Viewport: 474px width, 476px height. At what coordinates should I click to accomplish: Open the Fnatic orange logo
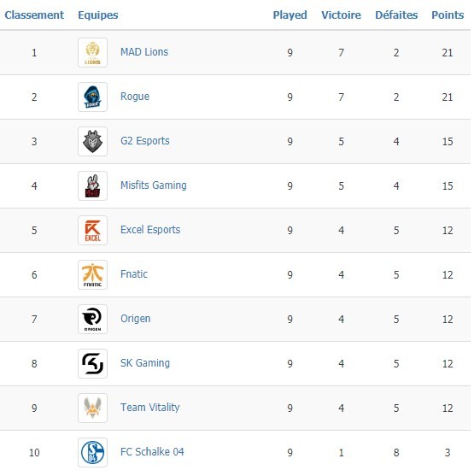point(92,274)
